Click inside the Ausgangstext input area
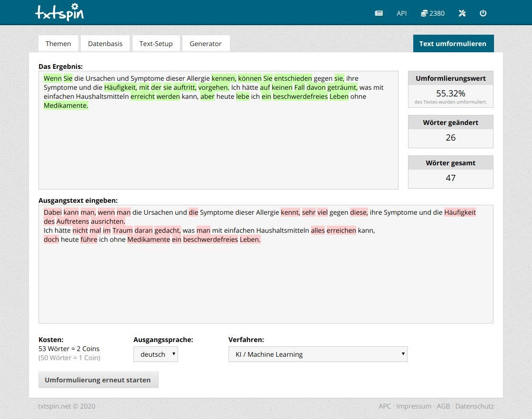 pos(266,264)
